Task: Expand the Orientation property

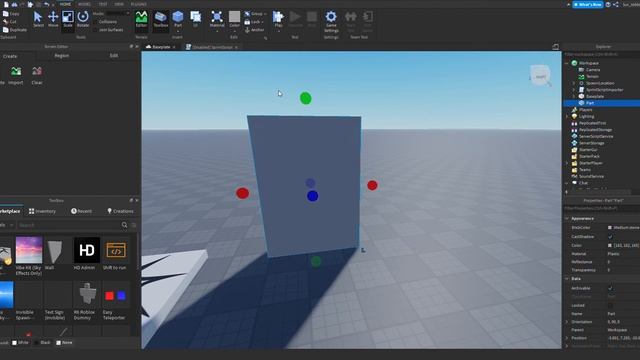Action: (567, 322)
